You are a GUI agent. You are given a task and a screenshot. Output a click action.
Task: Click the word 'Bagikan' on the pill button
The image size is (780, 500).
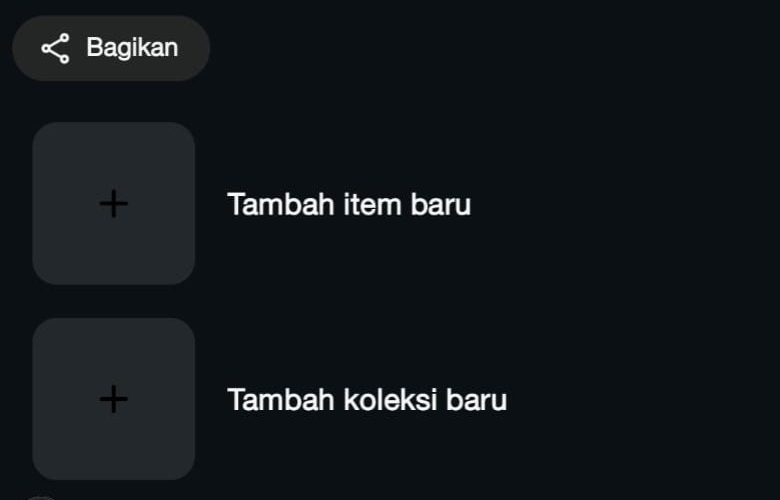(132, 48)
